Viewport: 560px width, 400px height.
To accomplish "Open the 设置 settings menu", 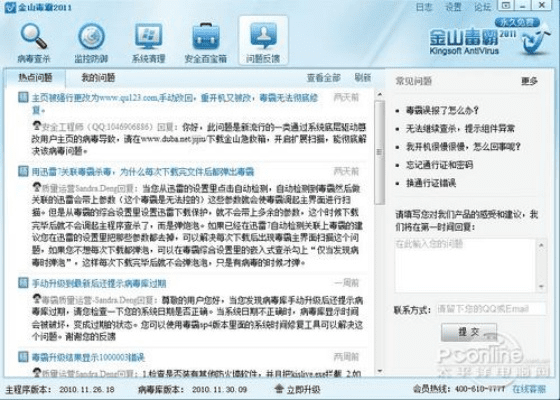I will (453, 7).
